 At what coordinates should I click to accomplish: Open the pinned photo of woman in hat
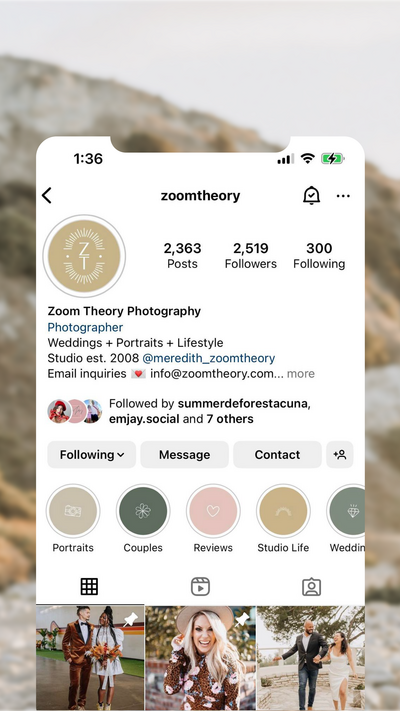(x=200, y=658)
